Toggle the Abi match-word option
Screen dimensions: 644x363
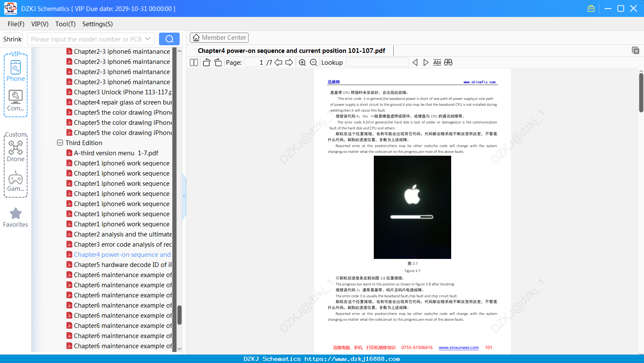point(437,63)
